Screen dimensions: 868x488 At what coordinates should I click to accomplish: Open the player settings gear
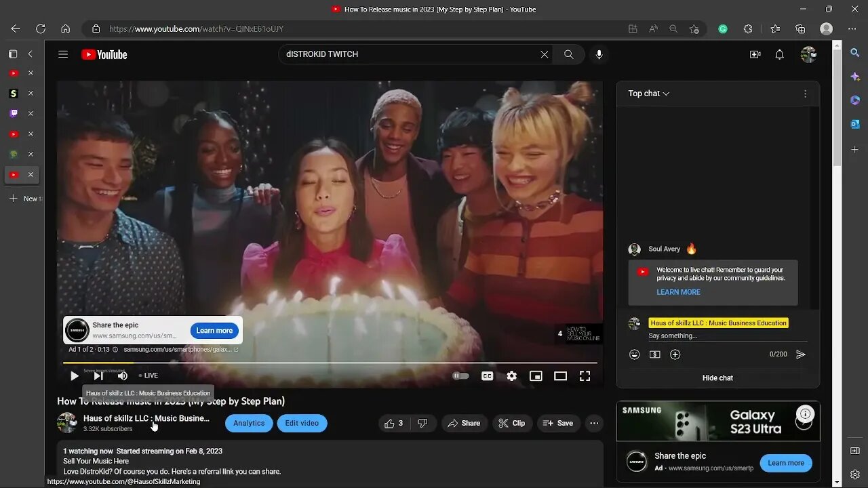(511, 376)
